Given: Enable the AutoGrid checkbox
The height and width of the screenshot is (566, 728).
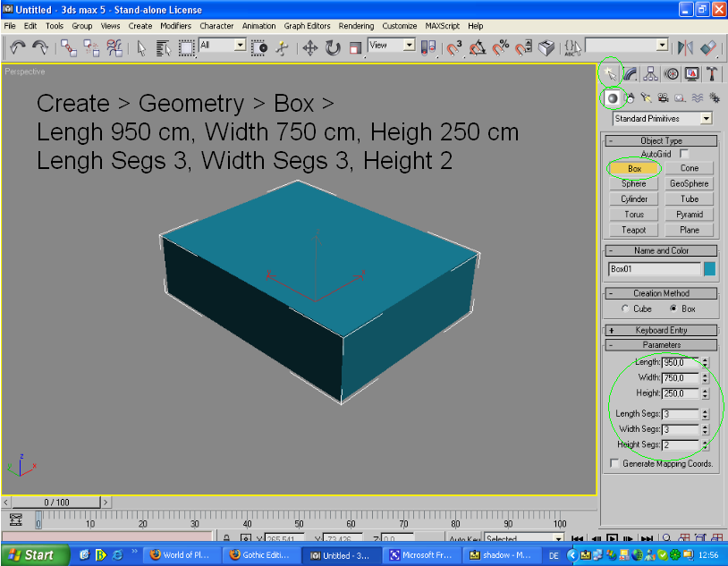Looking at the screenshot, I should 684,155.
